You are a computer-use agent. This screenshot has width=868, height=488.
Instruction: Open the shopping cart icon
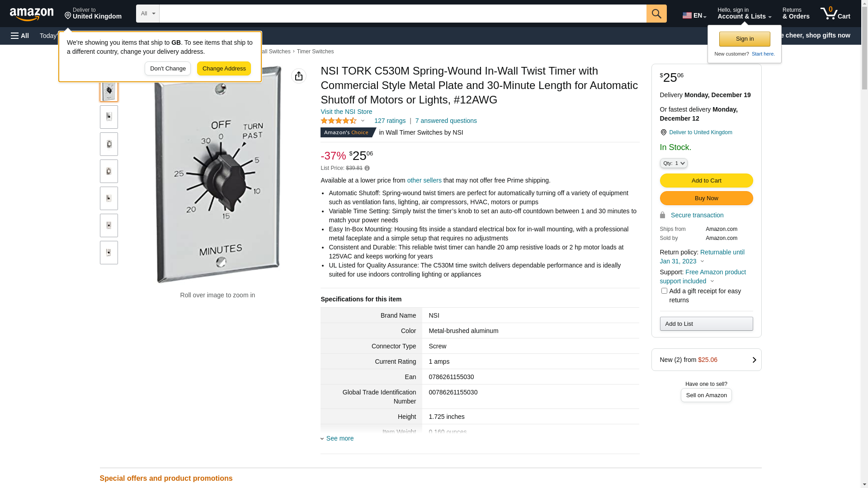[835, 14]
